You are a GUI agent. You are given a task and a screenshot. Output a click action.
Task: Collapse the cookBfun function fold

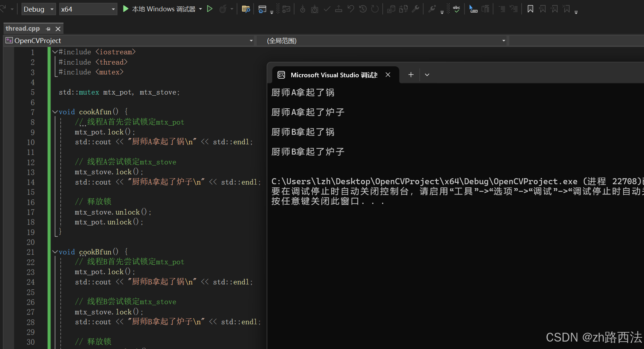coord(55,252)
